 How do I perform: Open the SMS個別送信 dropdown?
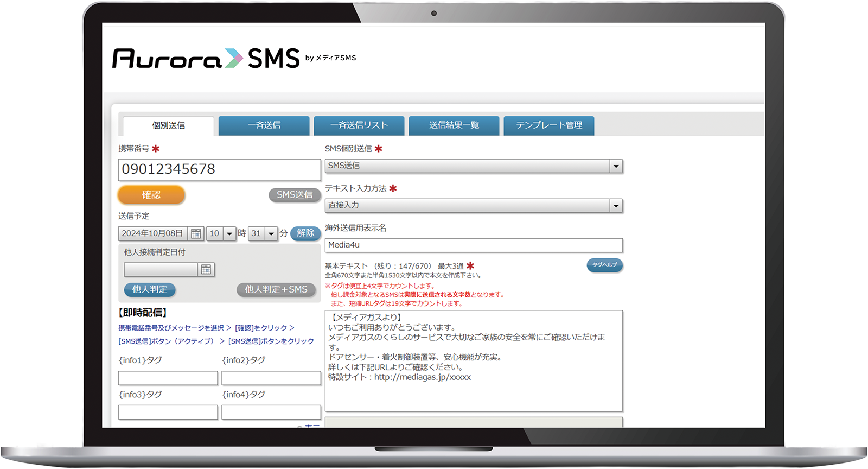(x=474, y=166)
